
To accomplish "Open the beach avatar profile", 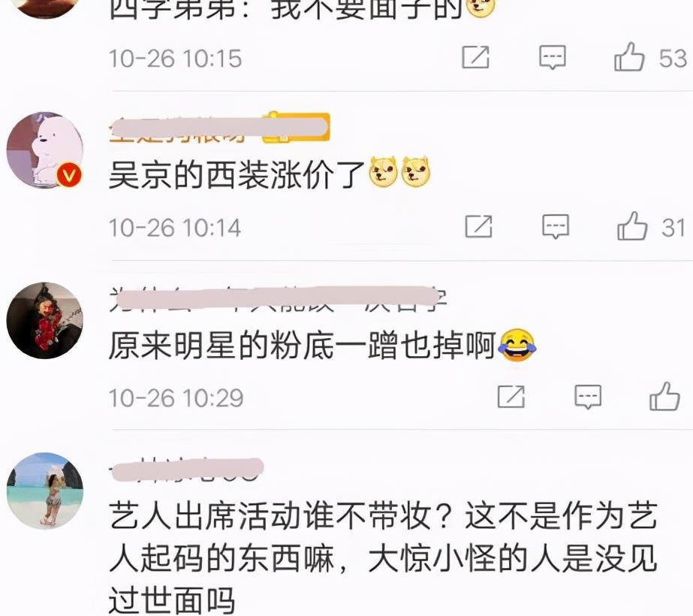I will (44, 490).
